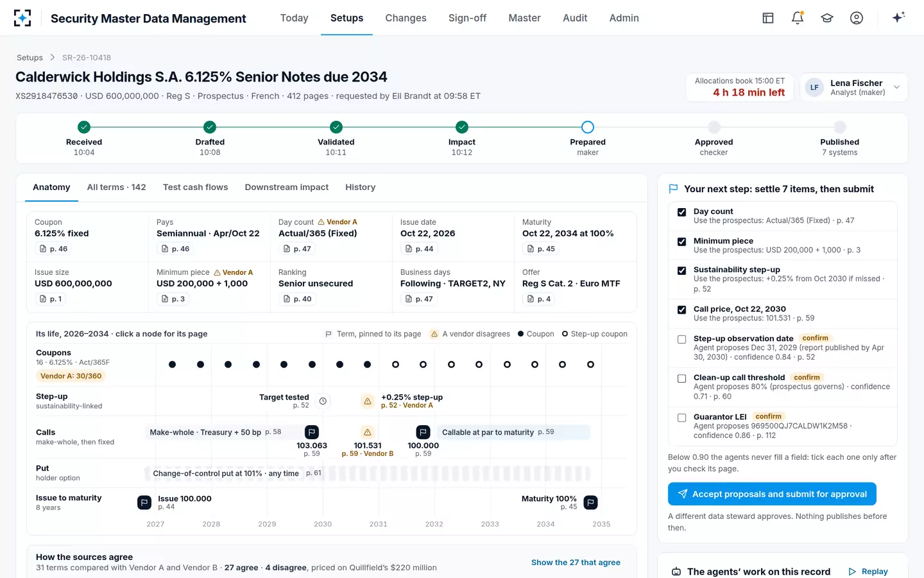The image size is (924, 578).
Task: Tick the Clean-up call threshold checkbox
Action: [x=682, y=378]
